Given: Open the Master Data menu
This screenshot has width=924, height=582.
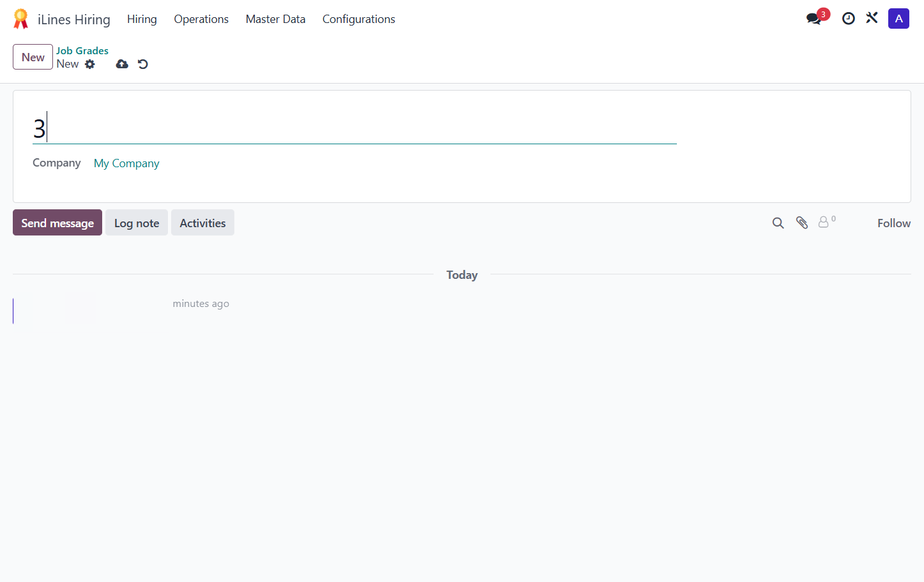Looking at the screenshot, I should click(x=275, y=19).
